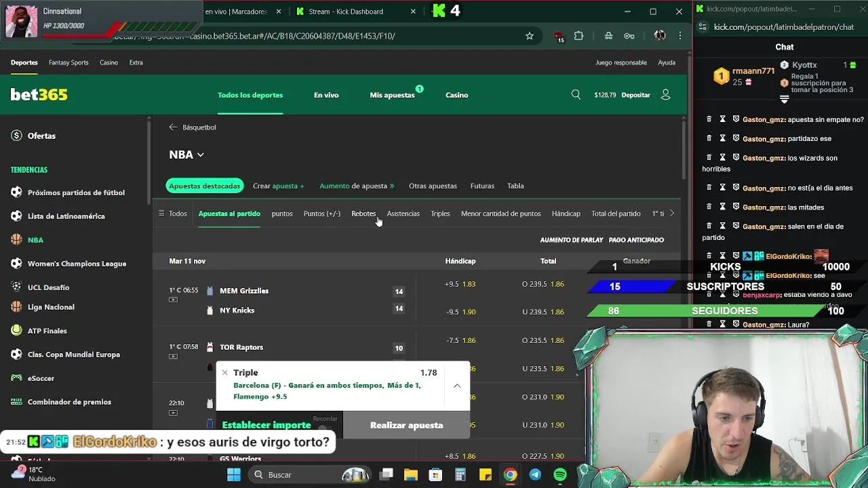868x488 pixels.
Task: Delete Gaston_gmz's 'apuesta sin empate no?' message
Action: point(709,119)
